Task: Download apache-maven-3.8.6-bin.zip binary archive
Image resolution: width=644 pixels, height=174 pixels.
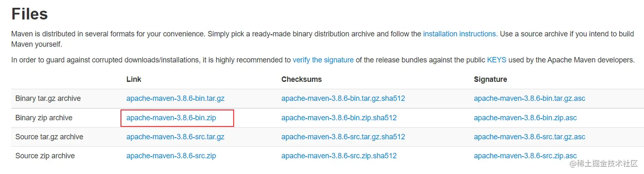Action: [171, 118]
